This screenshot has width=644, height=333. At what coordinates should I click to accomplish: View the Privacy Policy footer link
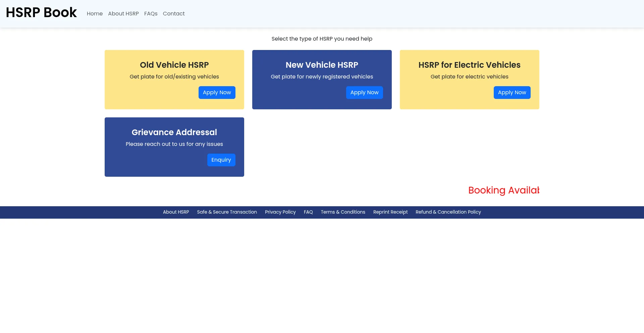[280, 212]
